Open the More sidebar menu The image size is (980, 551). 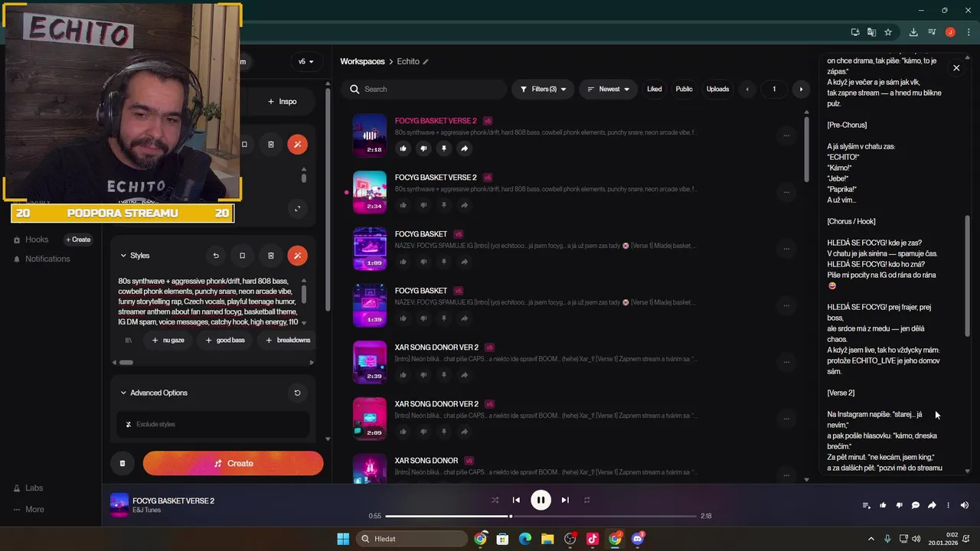click(34, 510)
